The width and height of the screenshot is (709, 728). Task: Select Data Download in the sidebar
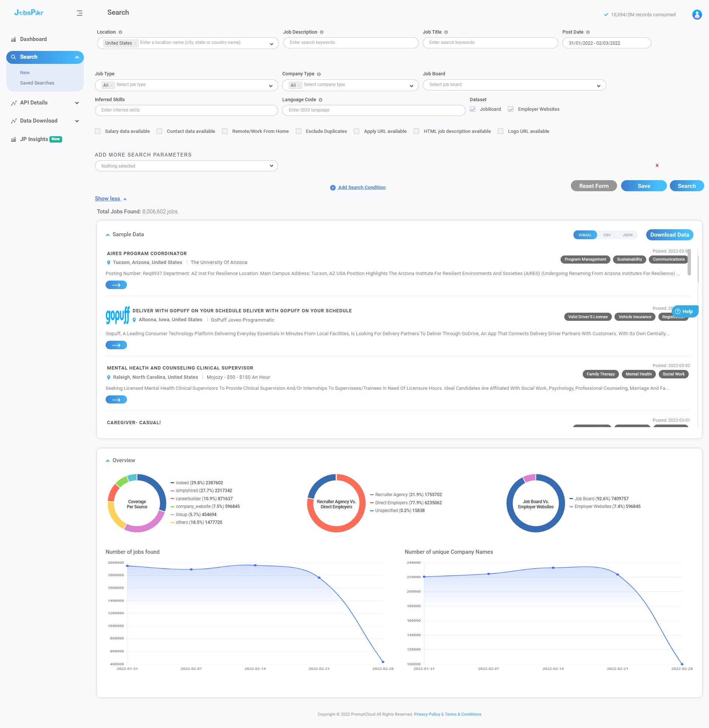coord(39,121)
